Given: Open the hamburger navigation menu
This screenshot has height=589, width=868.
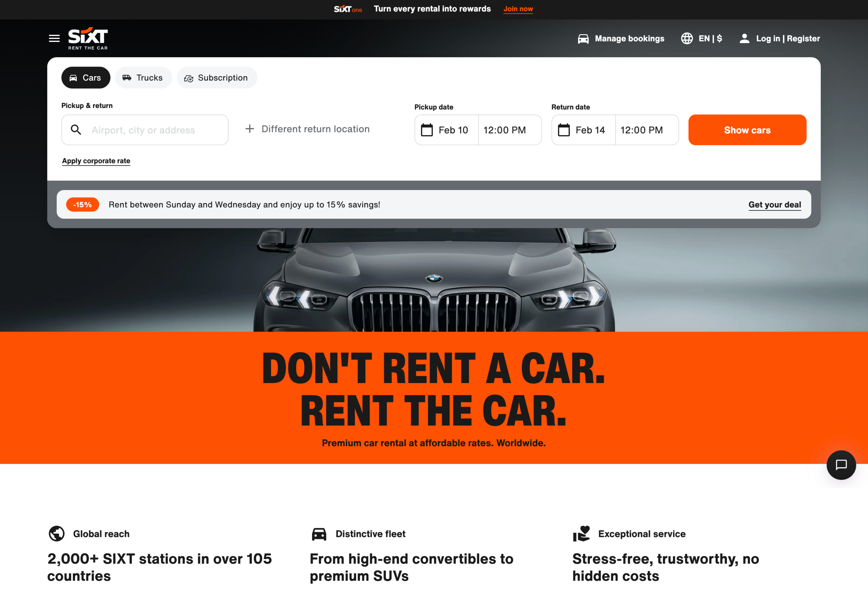Looking at the screenshot, I should coord(54,38).
